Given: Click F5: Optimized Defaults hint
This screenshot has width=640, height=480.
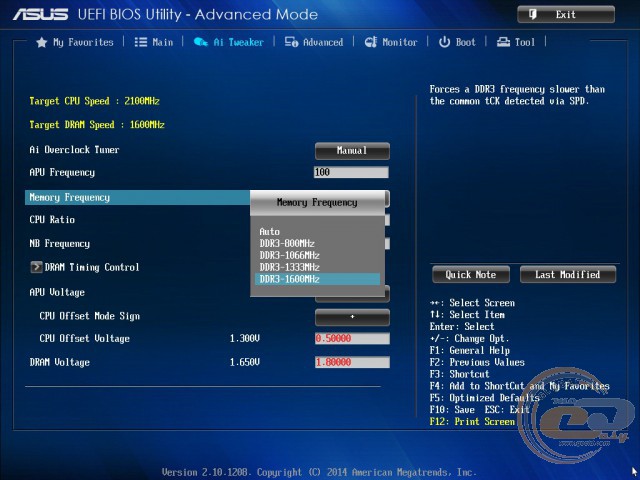Looking at the screenshot, I should coord(484,398).
